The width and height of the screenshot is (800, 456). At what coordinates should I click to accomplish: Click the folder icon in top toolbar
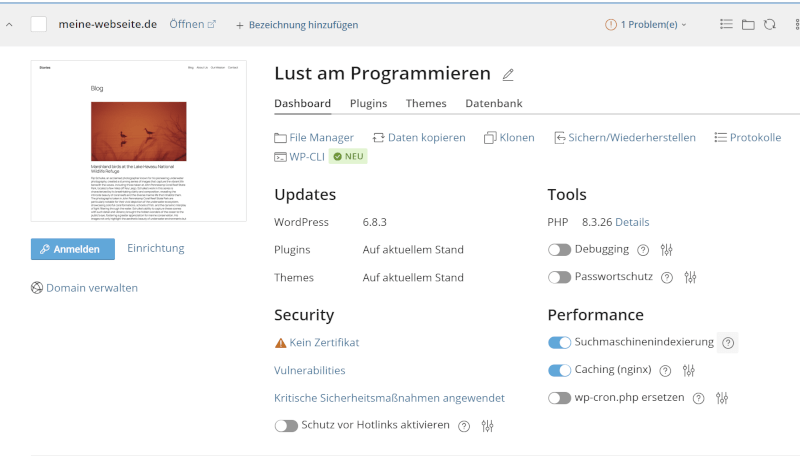point(748,24)
